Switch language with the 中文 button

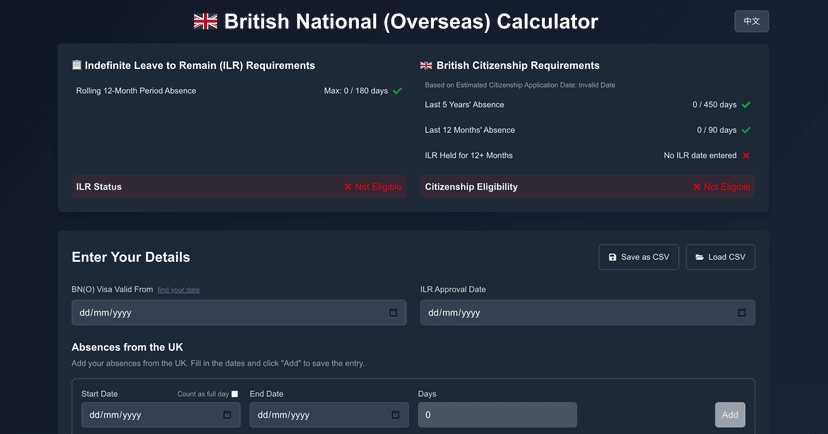751,21
